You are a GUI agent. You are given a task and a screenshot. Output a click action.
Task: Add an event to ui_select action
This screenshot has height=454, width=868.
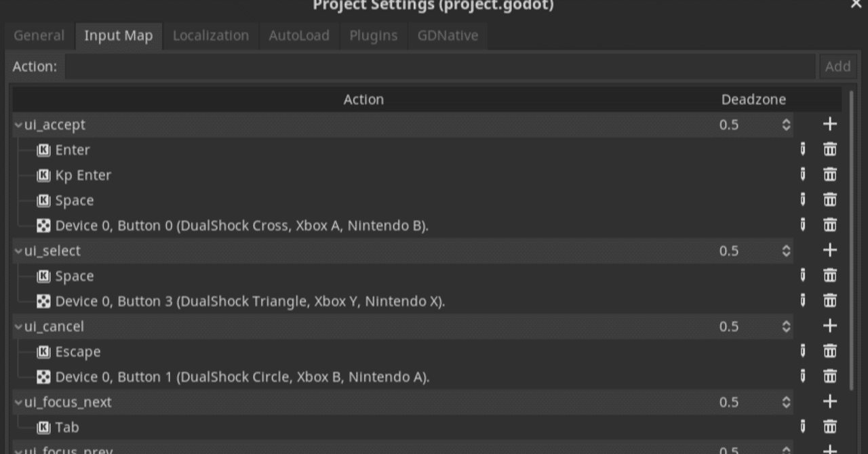click(x=829, y=250)
